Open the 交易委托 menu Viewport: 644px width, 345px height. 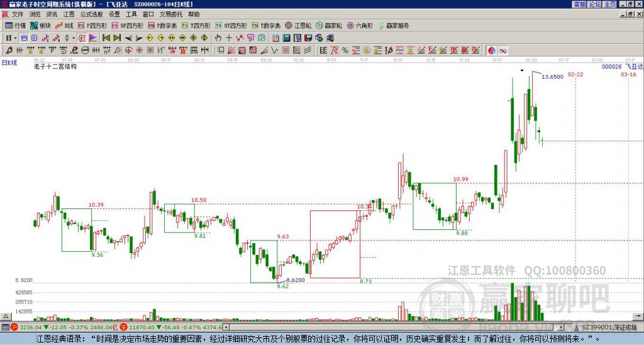171,14
